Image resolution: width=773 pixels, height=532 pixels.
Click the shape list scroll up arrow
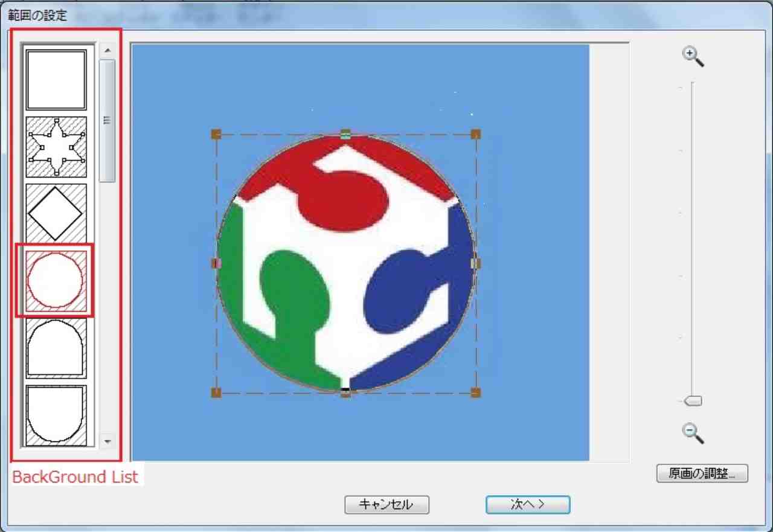107,50
